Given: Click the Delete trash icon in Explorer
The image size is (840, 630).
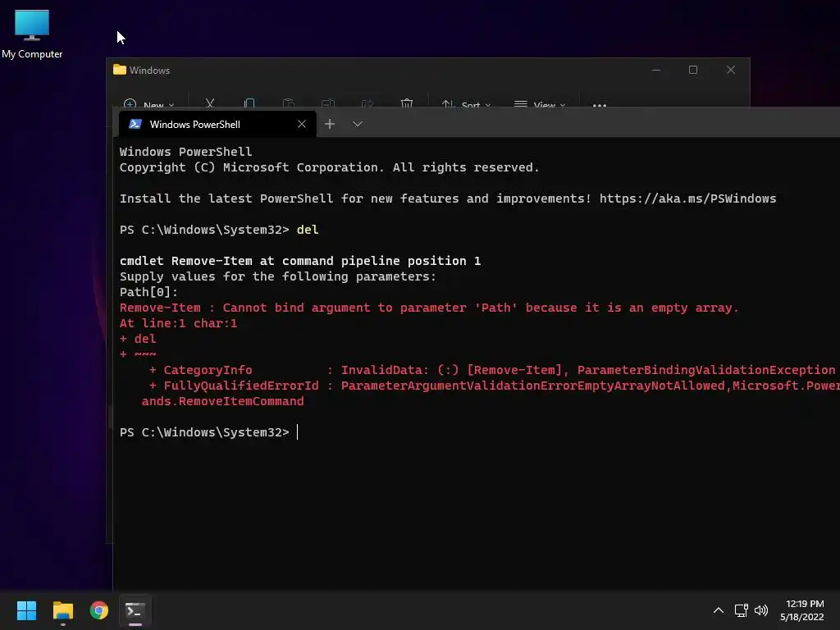Looking at the screenshot, I should (407, 103).
